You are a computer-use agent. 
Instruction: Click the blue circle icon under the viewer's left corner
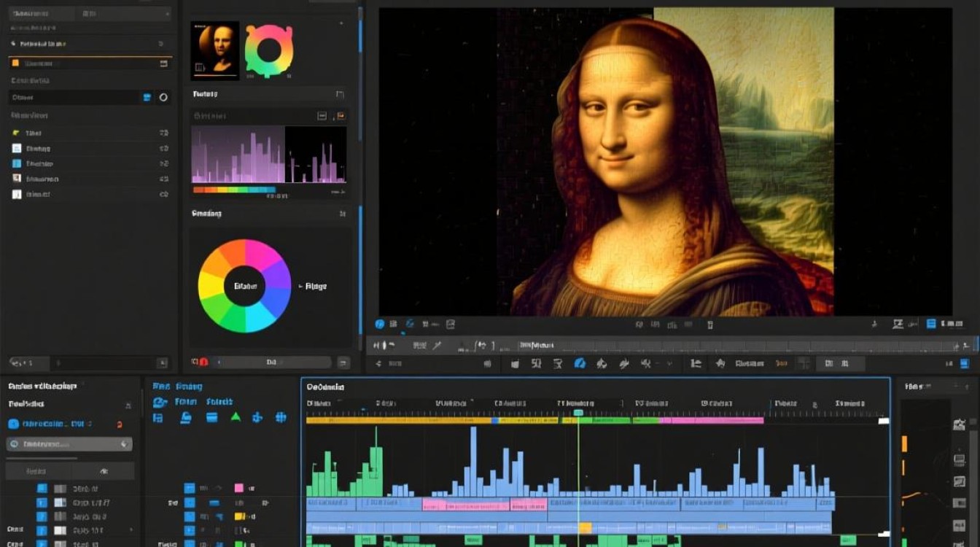click(380, 324)
